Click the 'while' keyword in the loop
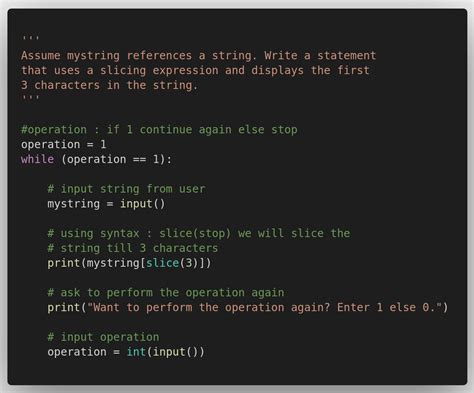This screenshot has width=474, height=393. 37,159
